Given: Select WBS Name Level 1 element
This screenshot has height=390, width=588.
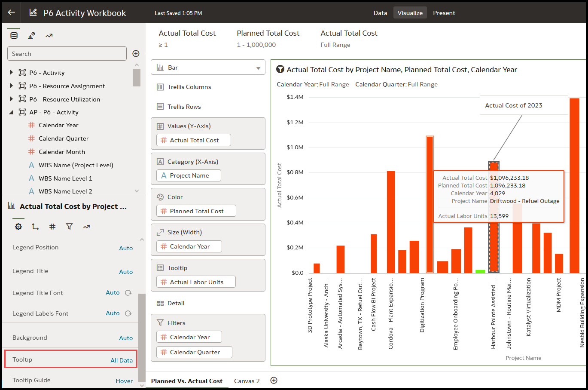Looking at the screenshot, I should tap(65, 178).
